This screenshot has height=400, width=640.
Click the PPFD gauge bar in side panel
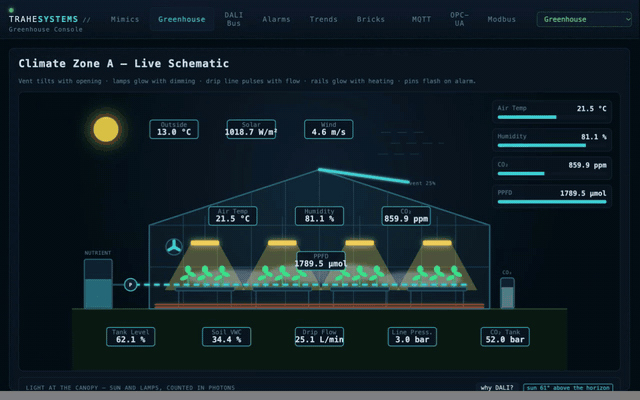[x=552, y=202]
